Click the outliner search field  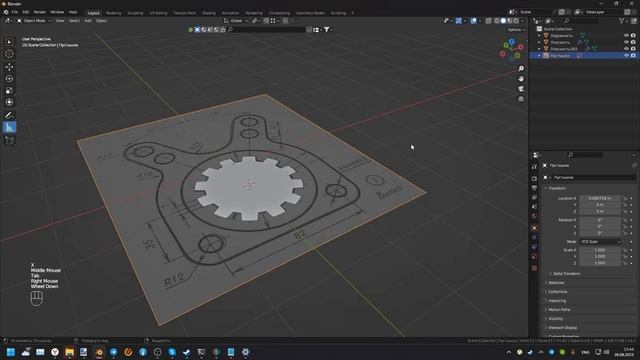[582, 20]
